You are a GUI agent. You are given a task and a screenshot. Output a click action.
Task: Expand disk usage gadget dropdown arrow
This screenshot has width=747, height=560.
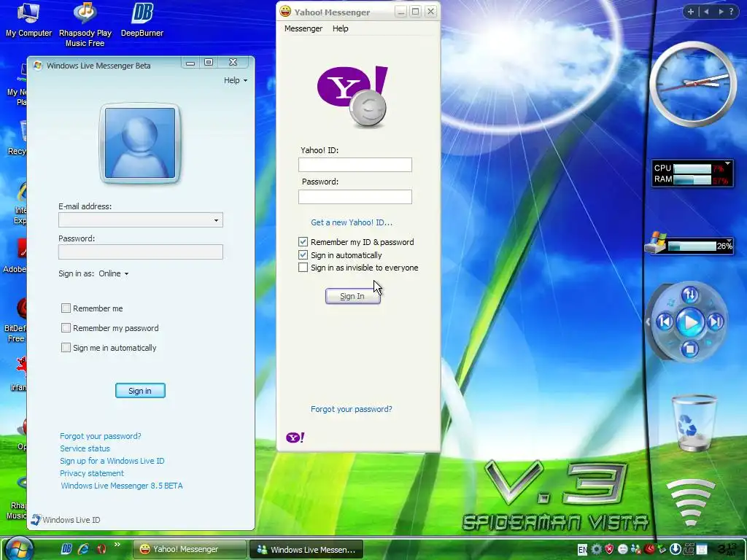729,241
